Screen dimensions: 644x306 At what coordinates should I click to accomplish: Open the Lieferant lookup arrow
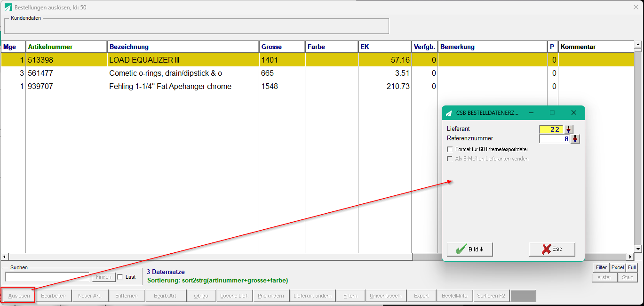tap(568, 129)
